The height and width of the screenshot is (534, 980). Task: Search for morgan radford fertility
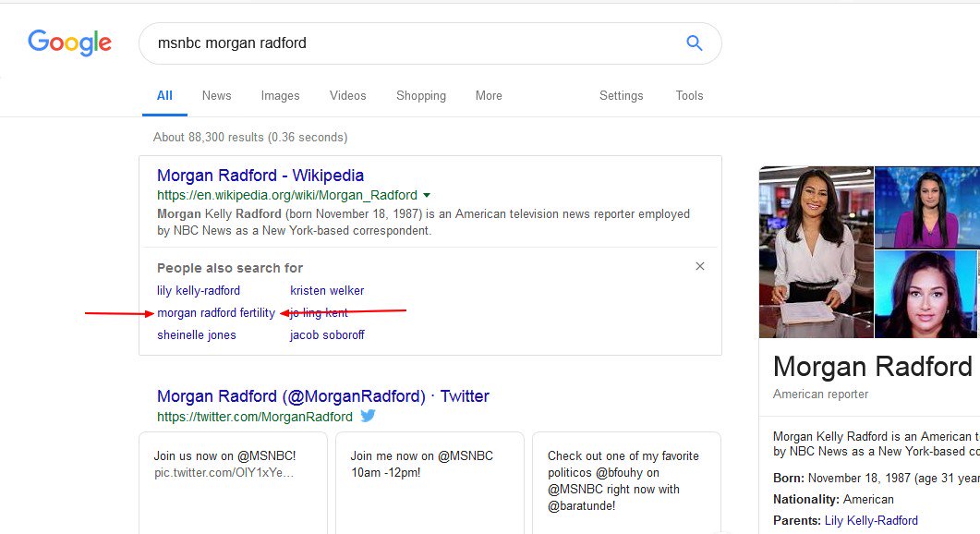(215, 312)
